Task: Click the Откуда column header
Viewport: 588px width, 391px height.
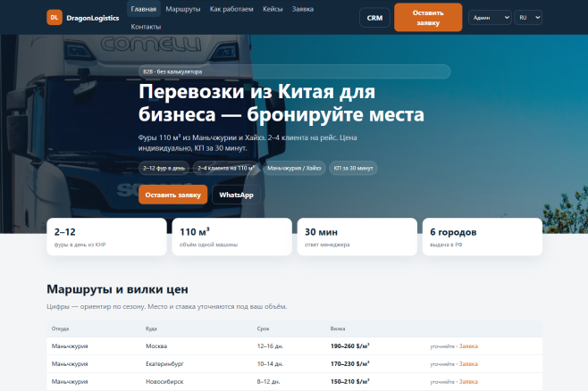Action: click(x=61, y=329)
